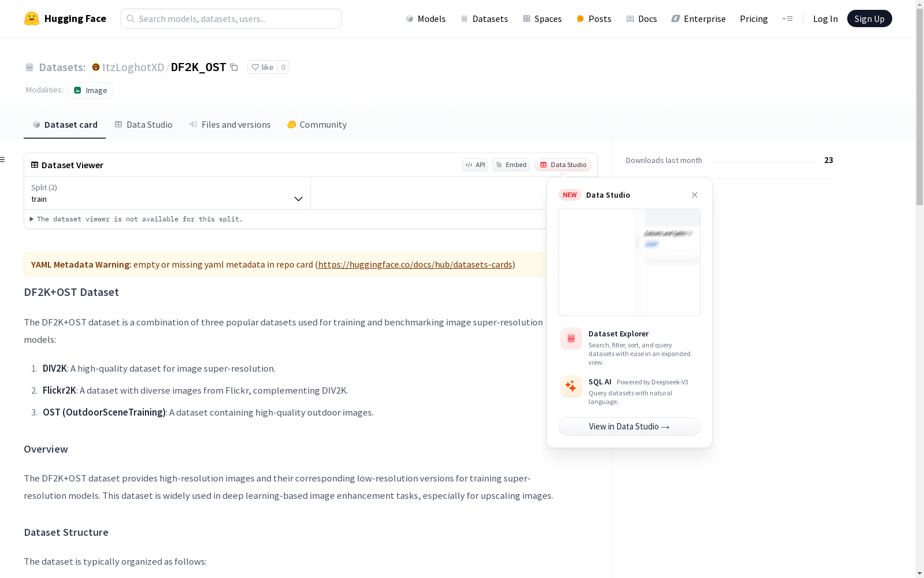Click the Embed button
The width and height of the screenshot is (924, 578).
[x=511, y=165]
